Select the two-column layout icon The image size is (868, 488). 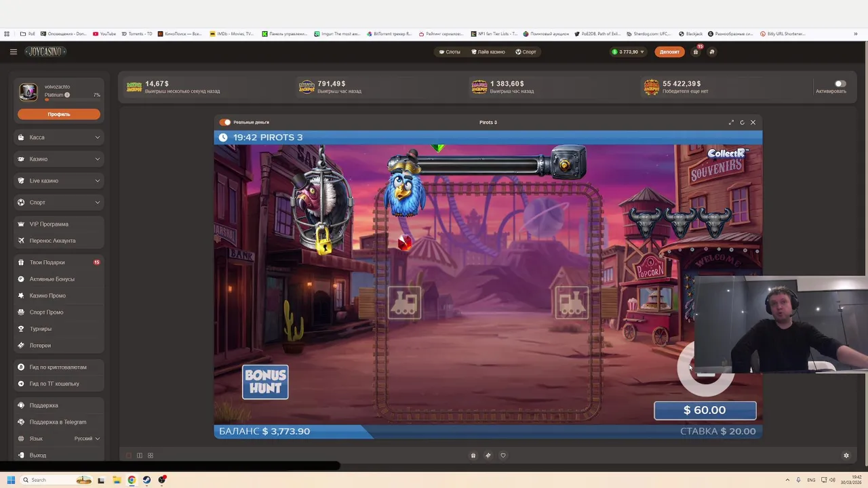pos(140,455)
